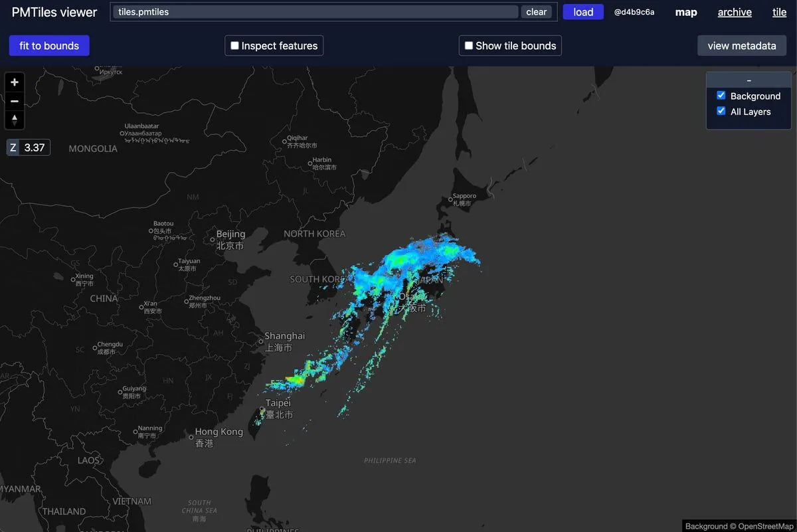Collapse the layers panel with dash
797x532 pixels.
pos(749,80)
